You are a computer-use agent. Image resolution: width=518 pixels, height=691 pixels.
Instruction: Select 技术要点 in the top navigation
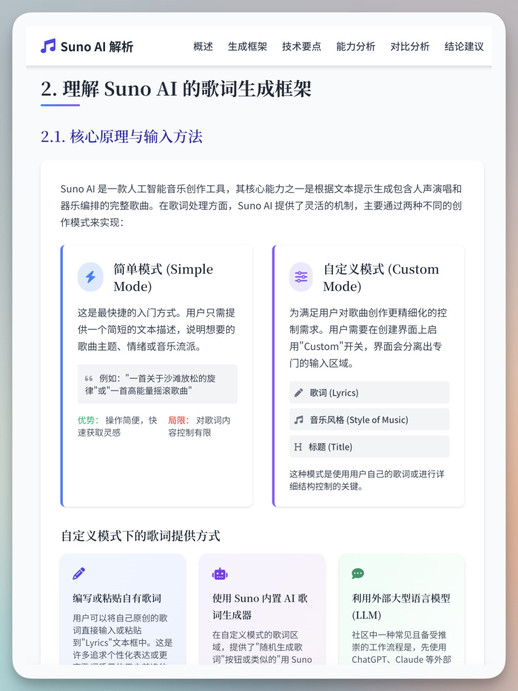302,46
